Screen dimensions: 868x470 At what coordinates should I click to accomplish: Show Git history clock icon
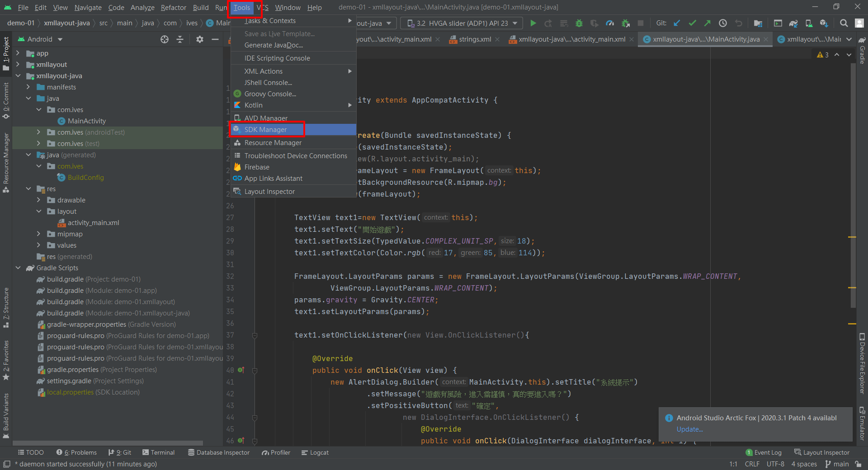coord(723,23)
